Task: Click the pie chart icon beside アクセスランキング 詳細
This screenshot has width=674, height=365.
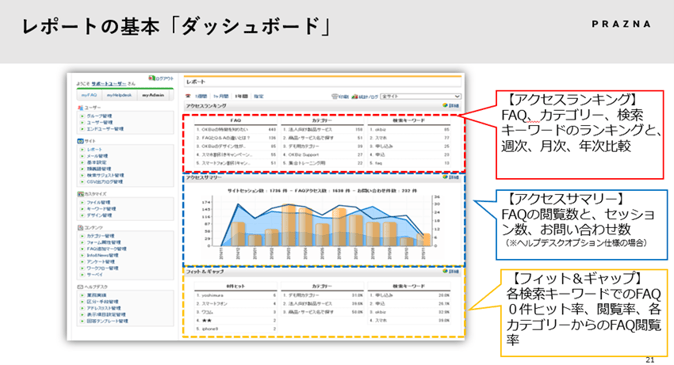Action: [x=445, y=105]
